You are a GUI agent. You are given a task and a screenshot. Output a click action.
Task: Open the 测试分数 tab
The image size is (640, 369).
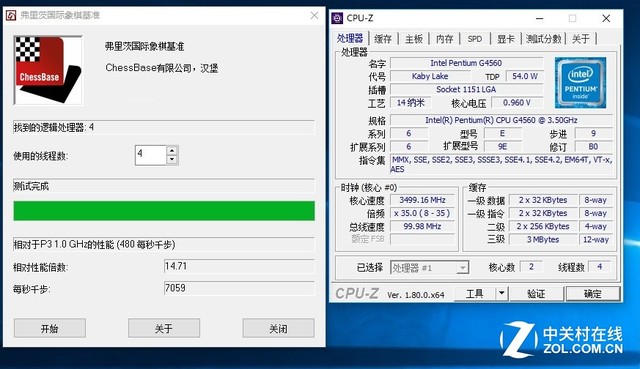click(543, 39)
